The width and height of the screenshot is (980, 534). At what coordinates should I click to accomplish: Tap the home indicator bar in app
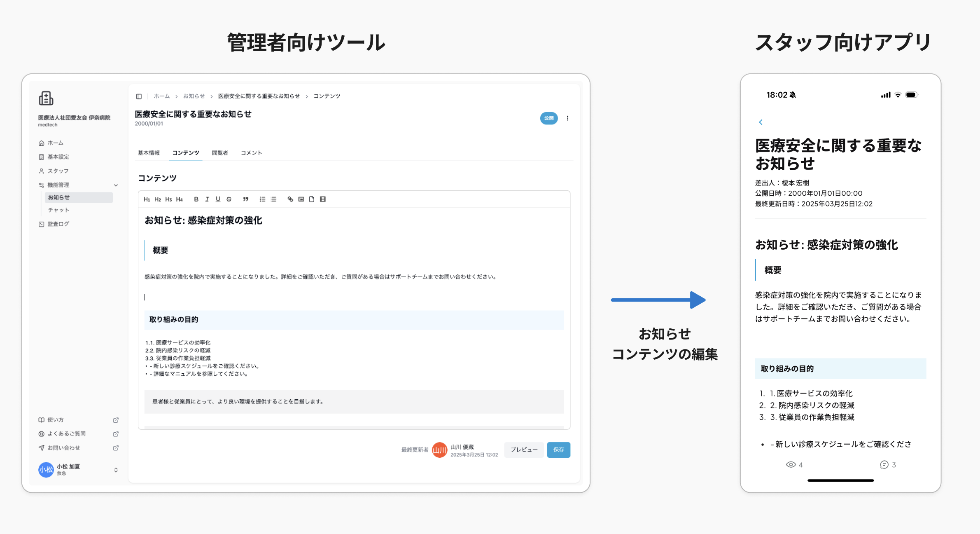(x=840, y=480)
